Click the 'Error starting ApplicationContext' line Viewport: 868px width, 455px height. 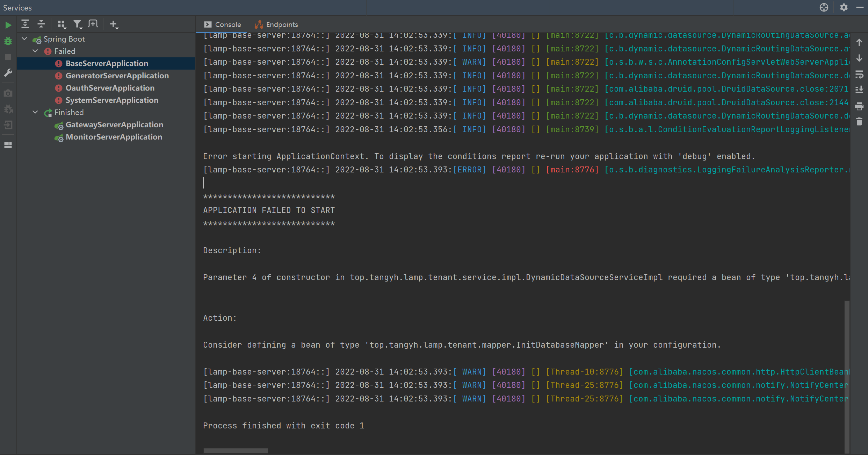(x=479, y=156)
